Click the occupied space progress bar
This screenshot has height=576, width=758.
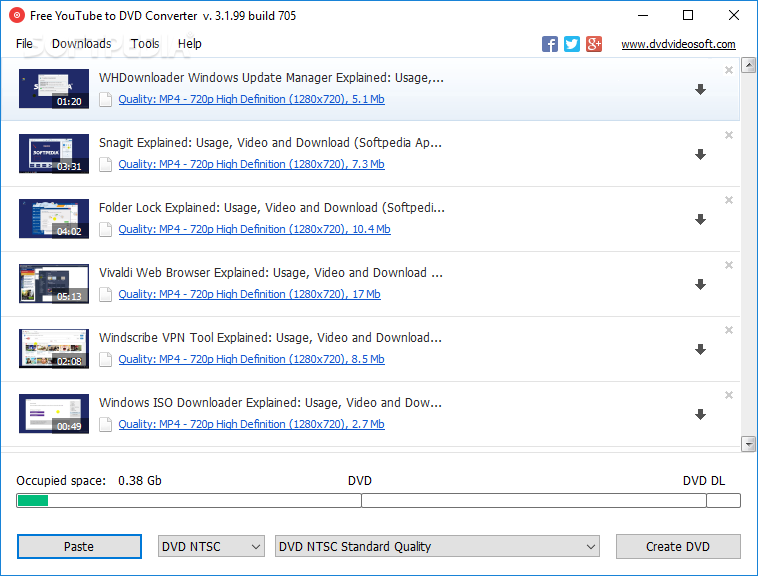(378, 501)
